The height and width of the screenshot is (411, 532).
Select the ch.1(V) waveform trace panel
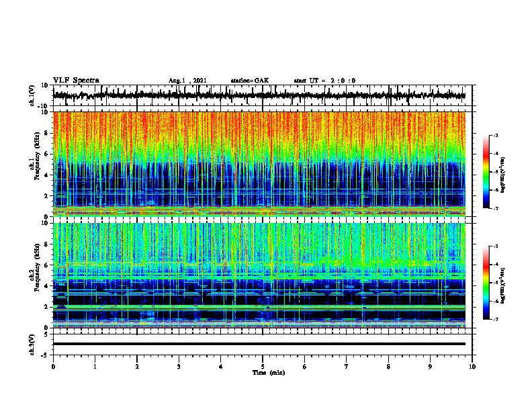point(263,95)
